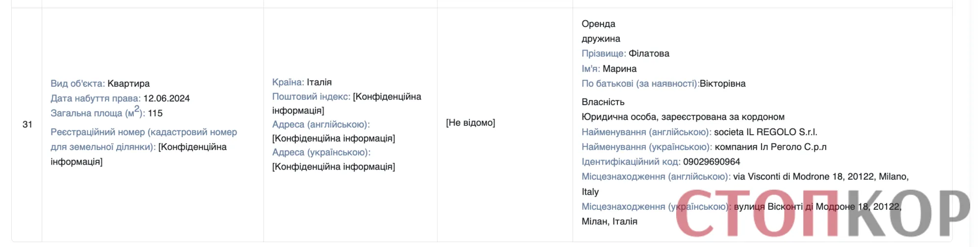Click the "Власність" heading
Screen dimensions: 980x247
click(x=603, y=102)
